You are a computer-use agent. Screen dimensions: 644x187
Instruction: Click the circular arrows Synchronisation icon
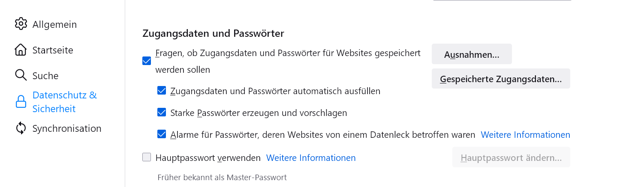21,128
